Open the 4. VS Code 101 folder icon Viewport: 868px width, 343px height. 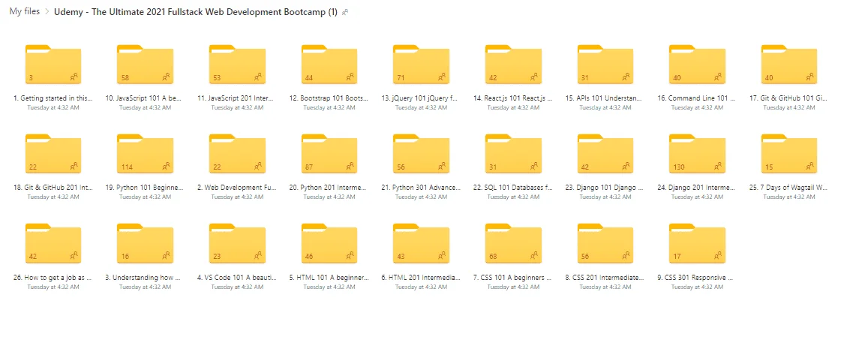pos(237,243)
